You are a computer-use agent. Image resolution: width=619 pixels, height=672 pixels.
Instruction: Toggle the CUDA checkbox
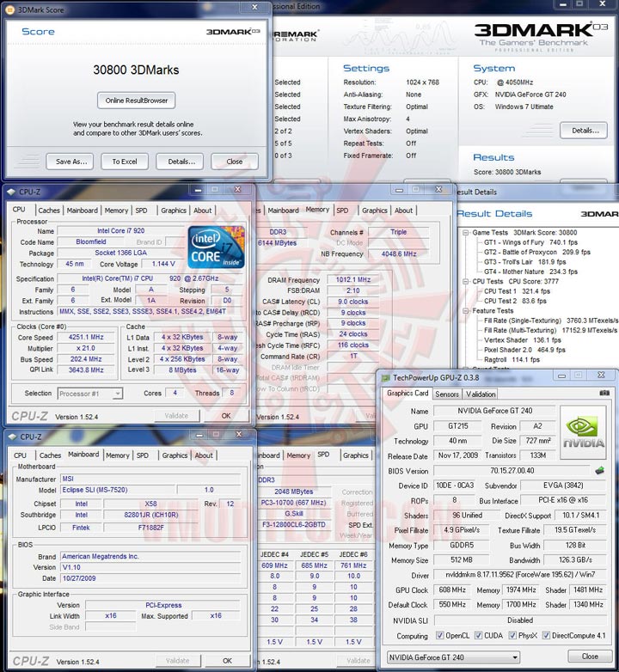click(478, 635)
